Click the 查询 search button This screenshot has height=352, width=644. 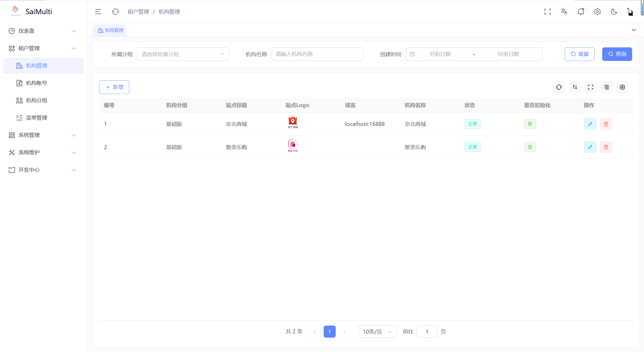617,54
